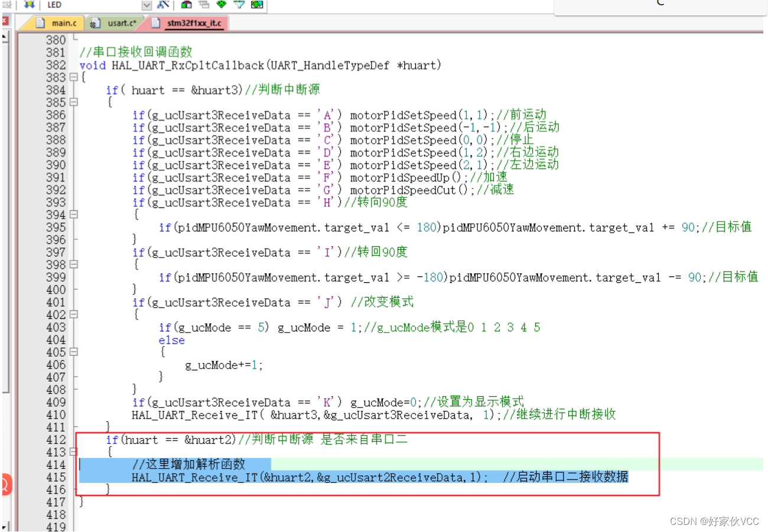Click the HAL_UART_RxCpltCallback function name

[x=189, y=65]
